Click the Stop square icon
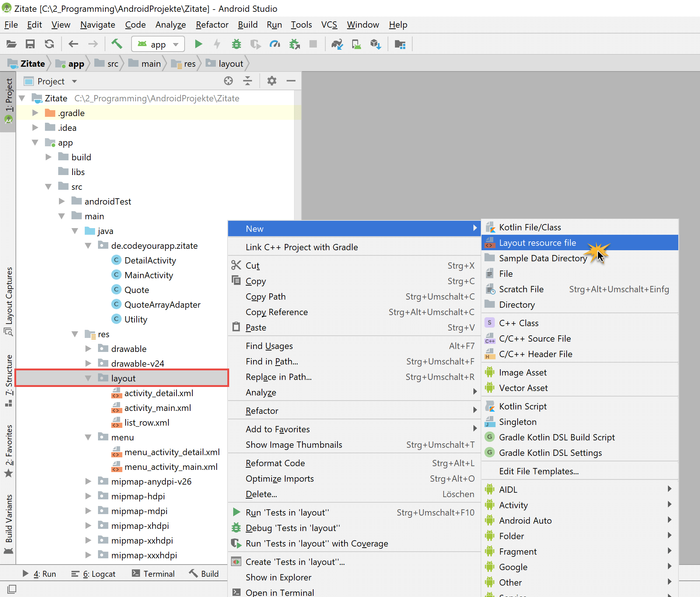The width and height of the screenshot is (700, 597). 313,44
